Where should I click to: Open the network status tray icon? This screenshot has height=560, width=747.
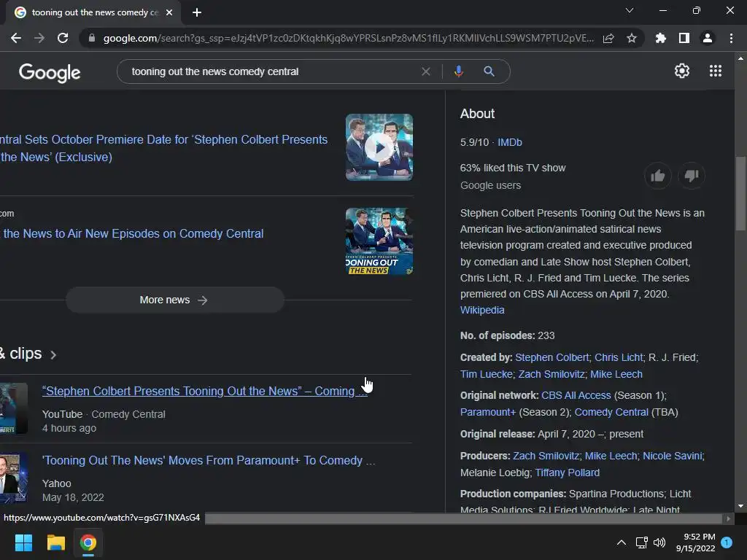pos(641,542)
